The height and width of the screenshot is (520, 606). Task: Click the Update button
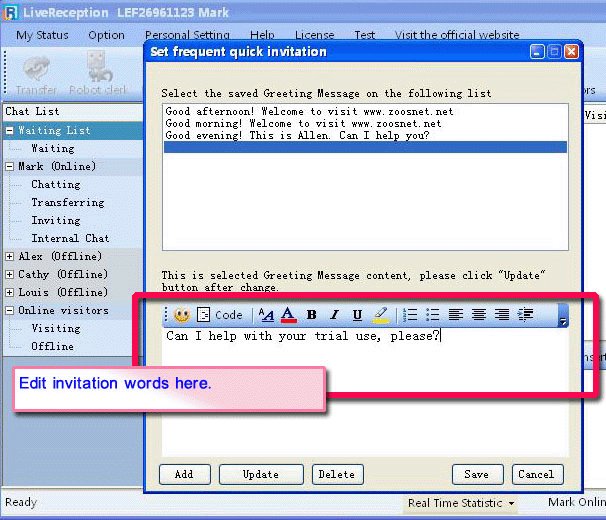pyautogui.click(x=261, y=474)
